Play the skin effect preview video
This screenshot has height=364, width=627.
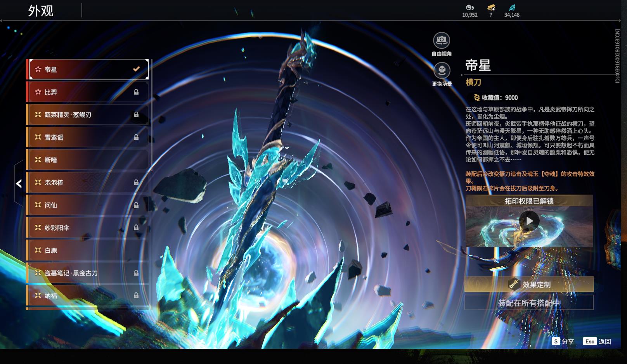click(x=529, y=221)
